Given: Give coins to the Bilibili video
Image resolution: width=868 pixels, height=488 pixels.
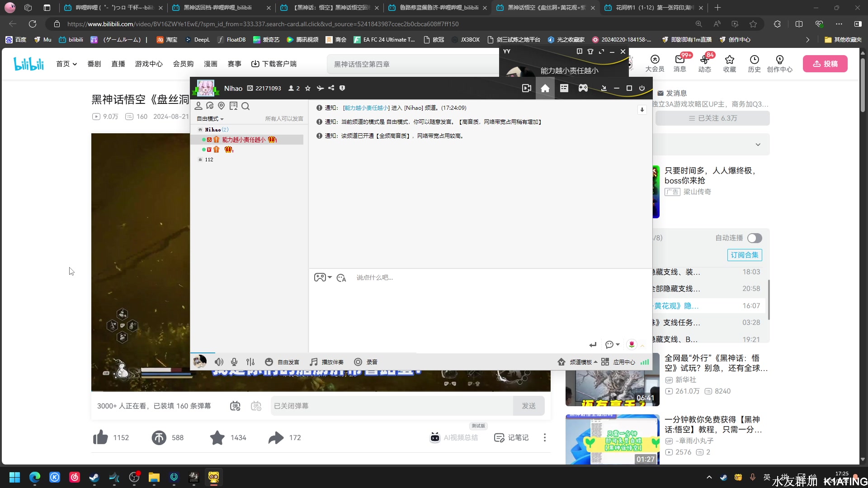Looking at the screenshot, I should coord(159,437).
